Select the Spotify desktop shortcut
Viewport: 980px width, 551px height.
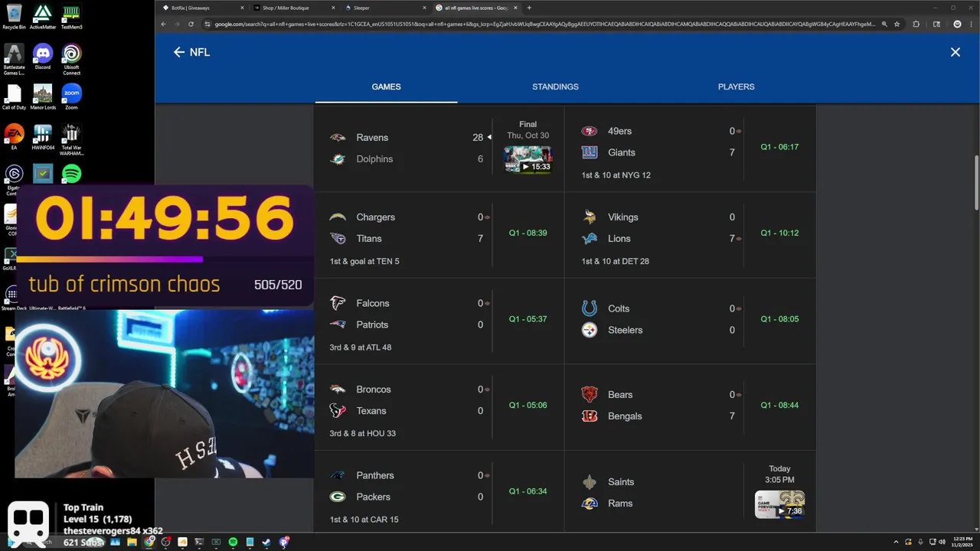[71, 174]
